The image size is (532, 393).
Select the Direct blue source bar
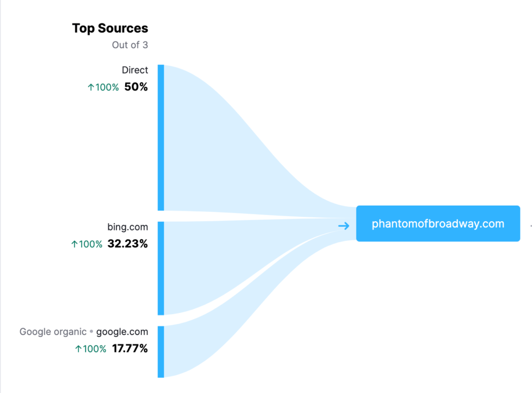pos(161,138)
